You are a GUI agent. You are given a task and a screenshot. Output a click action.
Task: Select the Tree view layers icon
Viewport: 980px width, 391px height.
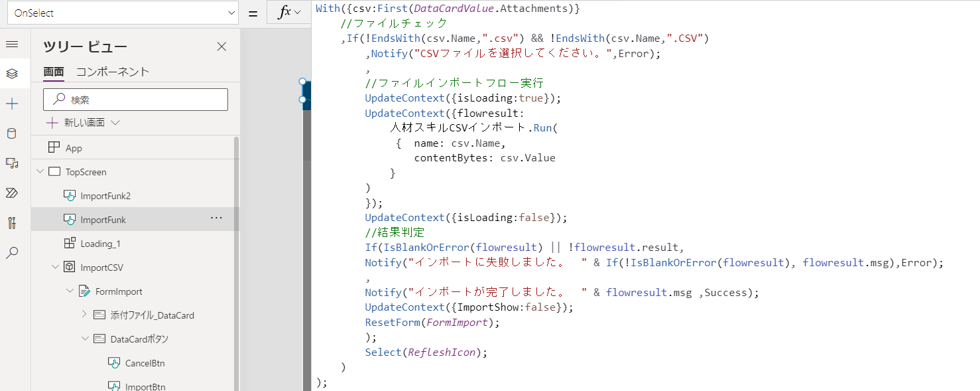12,74
